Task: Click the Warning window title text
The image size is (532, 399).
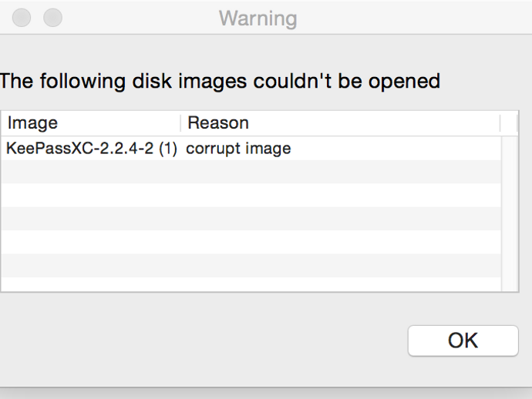Action: click(258, 18)
